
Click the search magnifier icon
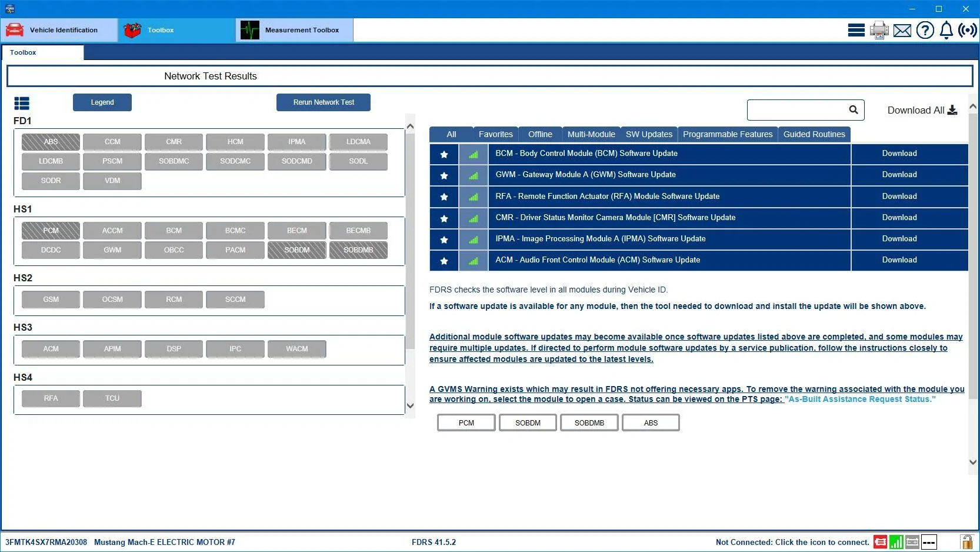[854, 109]
